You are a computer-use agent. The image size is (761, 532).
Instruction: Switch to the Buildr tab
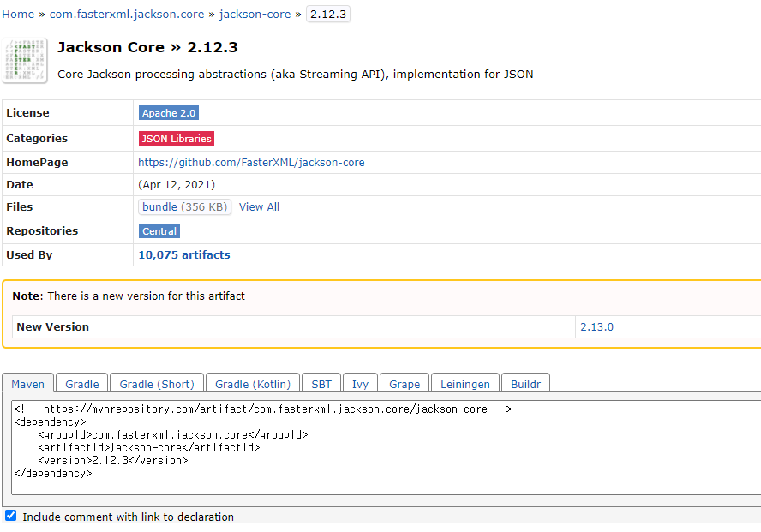coord(525,384)
